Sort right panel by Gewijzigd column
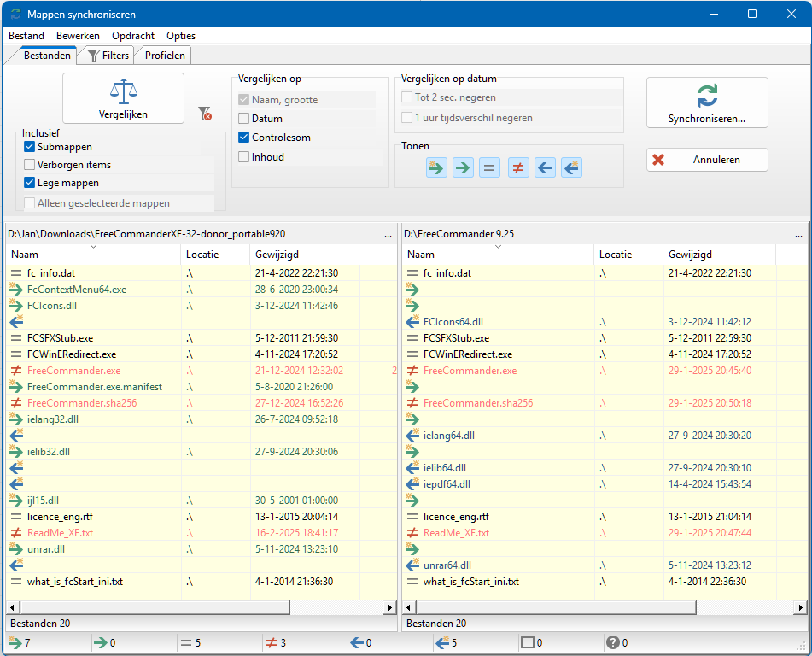Screen dimensions: 812x656 pyautogui.click(x=719, y=255)
